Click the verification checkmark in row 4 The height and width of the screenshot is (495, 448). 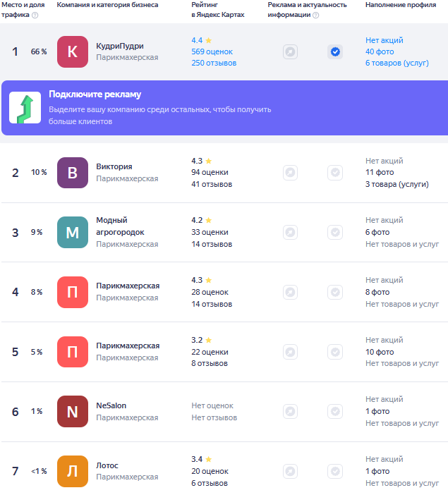point(335,292)
